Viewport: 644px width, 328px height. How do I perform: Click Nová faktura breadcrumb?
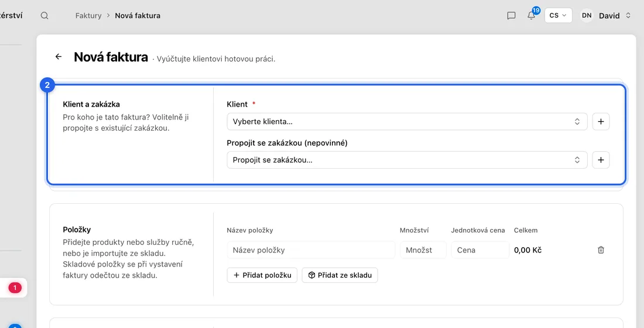pyautogui.click(x=138, y=16)
